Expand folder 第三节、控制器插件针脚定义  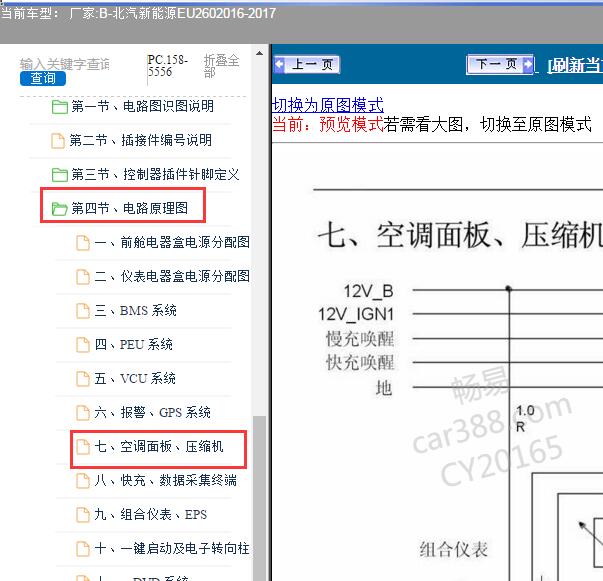(155, 175)
